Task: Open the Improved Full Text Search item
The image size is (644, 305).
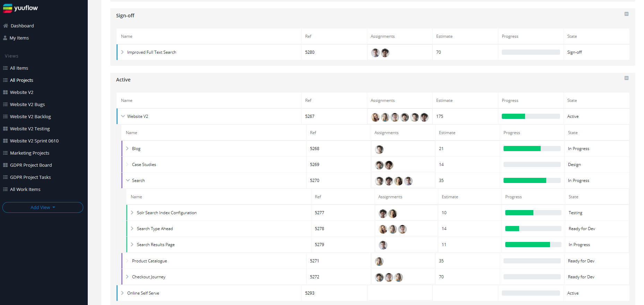Action: pyautogui.click(x=152, y=52)
